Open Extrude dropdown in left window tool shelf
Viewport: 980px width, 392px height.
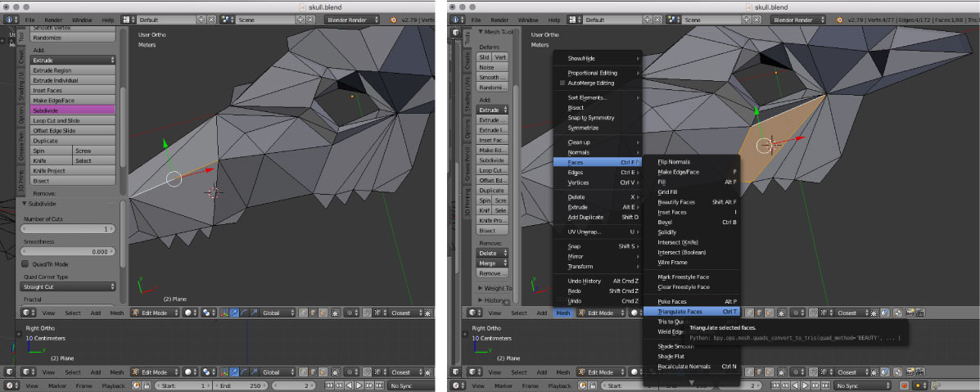coord(73,60)
